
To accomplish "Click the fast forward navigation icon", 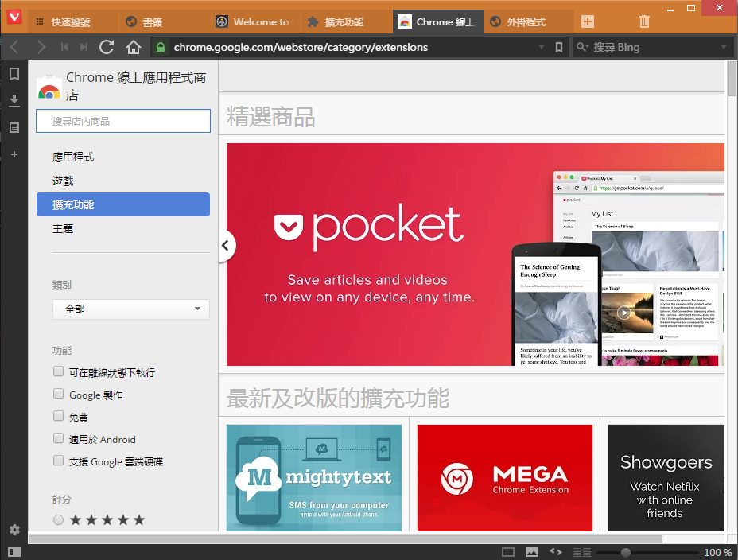I will [x=84, y=47].
